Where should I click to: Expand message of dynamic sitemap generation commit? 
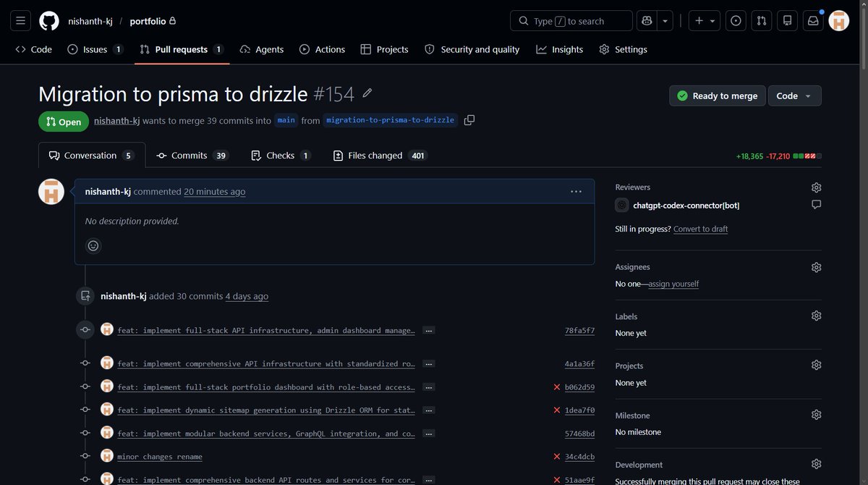(429, 410)
